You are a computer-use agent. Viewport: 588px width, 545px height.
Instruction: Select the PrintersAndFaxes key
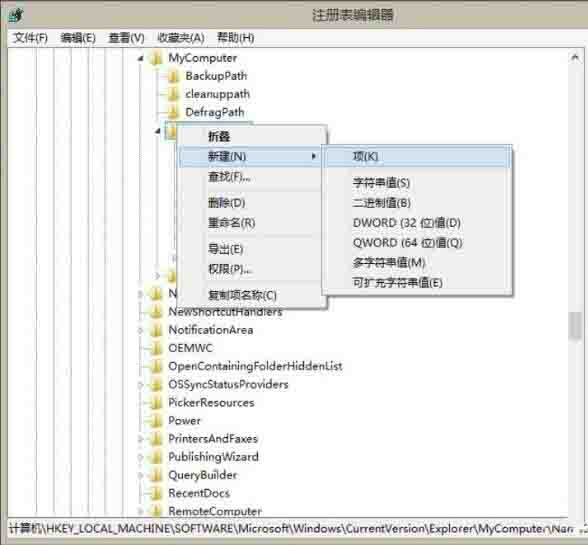(213, 438)
